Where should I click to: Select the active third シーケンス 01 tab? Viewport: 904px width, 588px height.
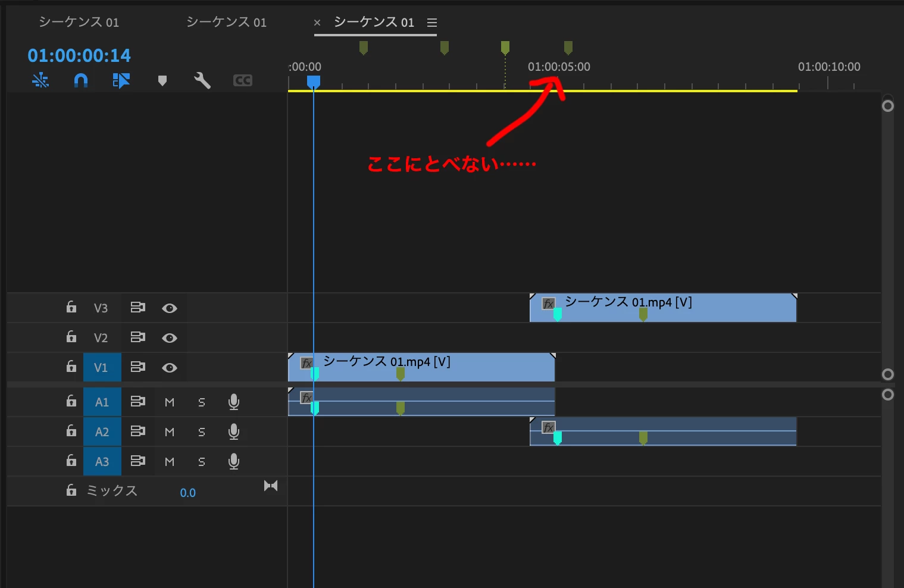pos(374,22)
